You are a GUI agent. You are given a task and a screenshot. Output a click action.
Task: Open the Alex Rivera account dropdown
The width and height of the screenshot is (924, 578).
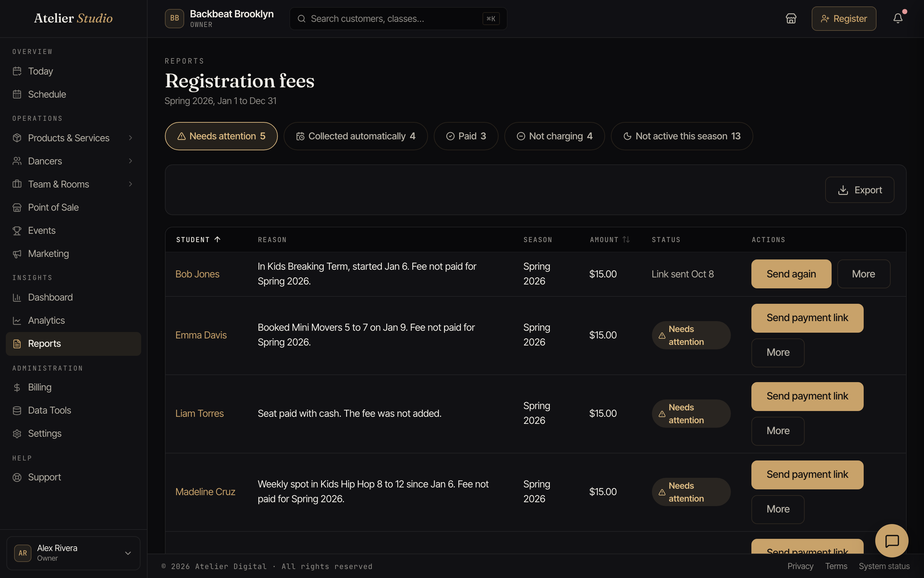coord(73,553)
